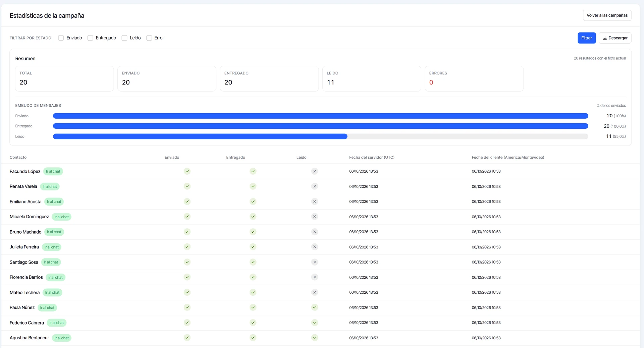
Task: Check the Enviado status filter
Action: [x=61, y=38]
